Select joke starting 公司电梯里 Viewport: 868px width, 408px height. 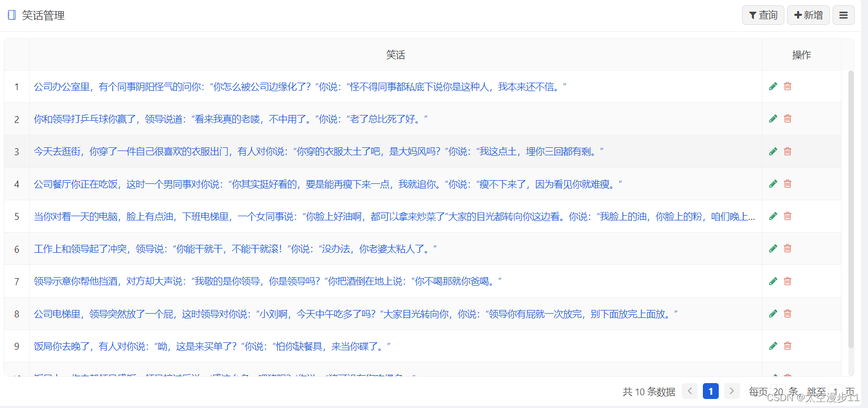355,314
